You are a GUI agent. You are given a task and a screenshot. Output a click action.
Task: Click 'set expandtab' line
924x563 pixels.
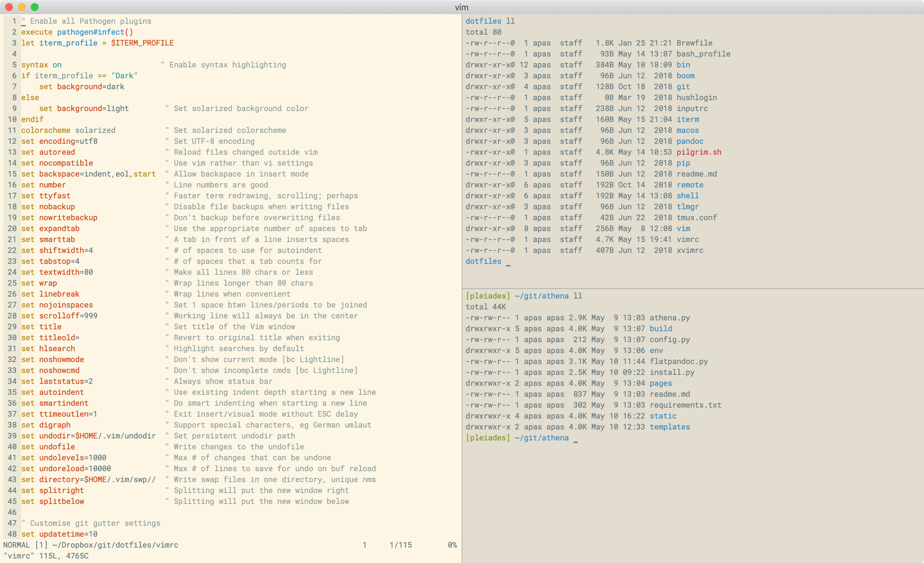point(50,229)
